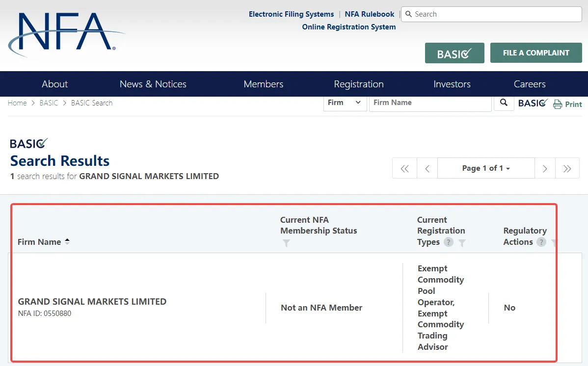Click Current NFA Membership Status header
The image size is (588, 366).
point(319,225)
